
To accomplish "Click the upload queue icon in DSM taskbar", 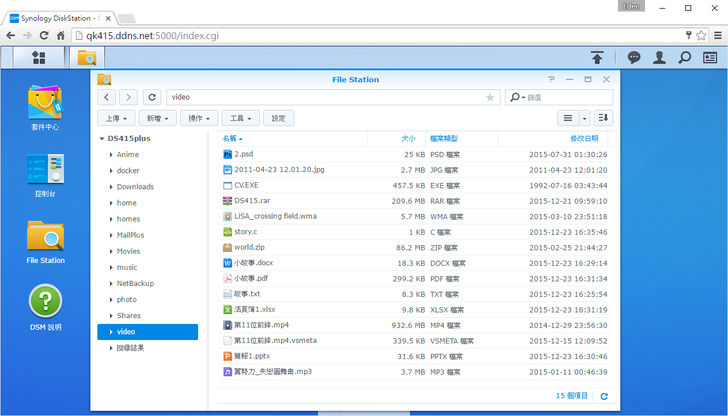I will click(x=597, y=58).
